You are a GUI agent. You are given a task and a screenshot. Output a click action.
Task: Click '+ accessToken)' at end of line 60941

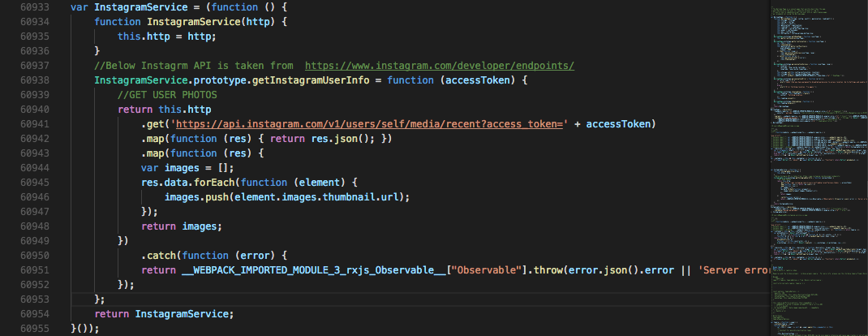coord(614,124)
